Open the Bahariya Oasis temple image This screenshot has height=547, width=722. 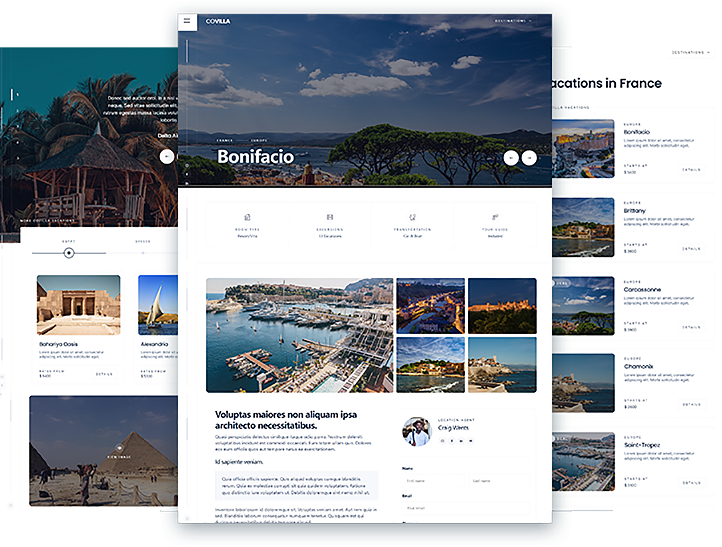78,305
